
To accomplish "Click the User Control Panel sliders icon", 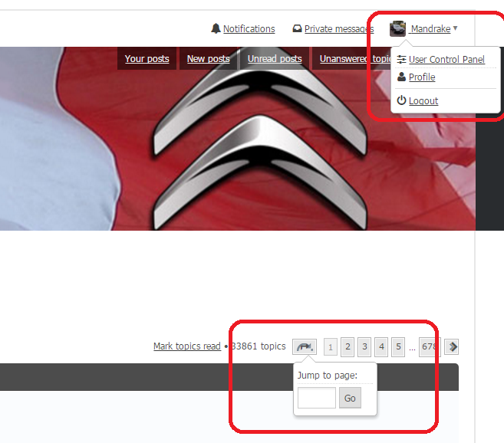I will (x=401, y=60).
